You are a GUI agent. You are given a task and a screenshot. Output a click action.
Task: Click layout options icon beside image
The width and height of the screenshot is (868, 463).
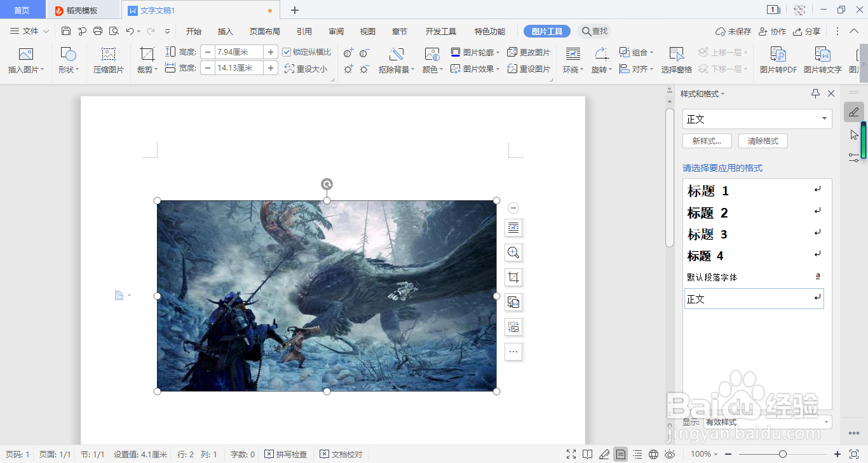click(x=513, y=228)
